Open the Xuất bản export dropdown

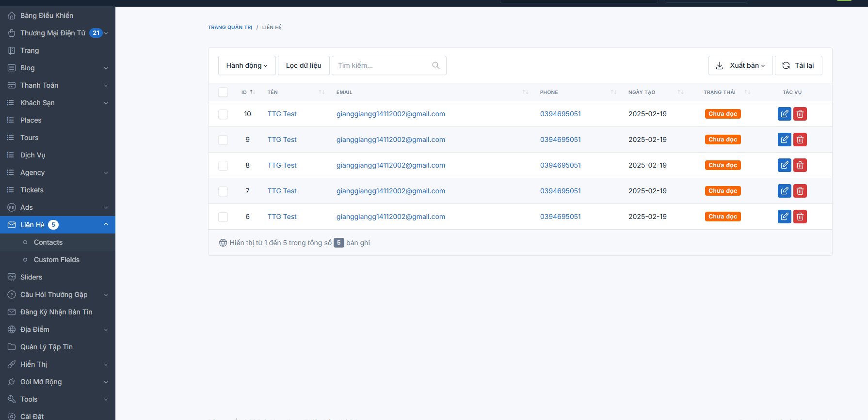coord(740,65)
